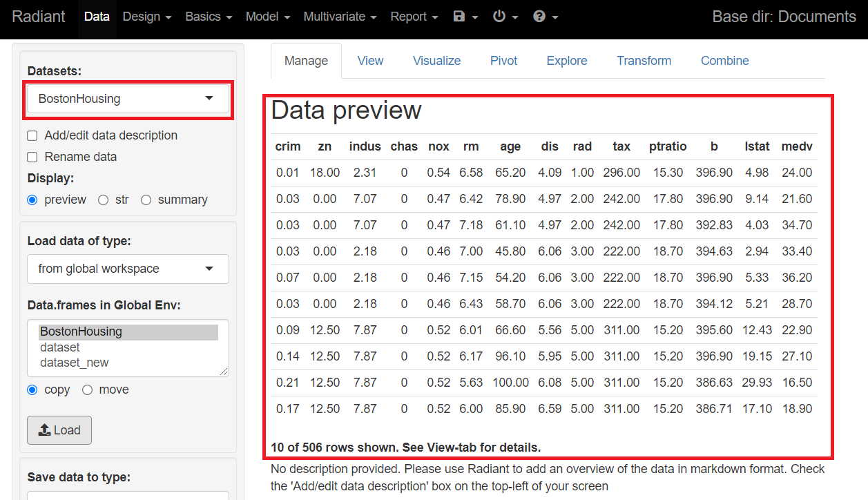The image size is (868, 500).
Task: Select the move radio option
Action: point(88,390)
